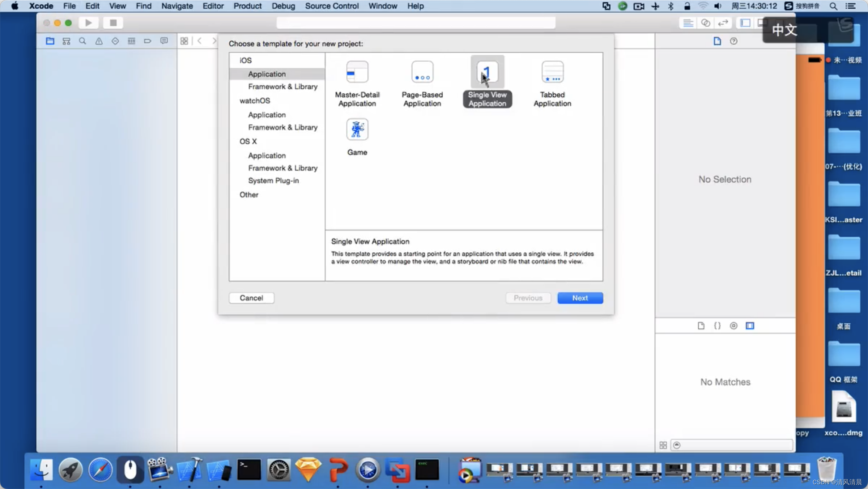Image resolution: width=868 pixels, height=489 pixels.
Task: Show the Code Snippet library
Action: [x=717, y=326]
